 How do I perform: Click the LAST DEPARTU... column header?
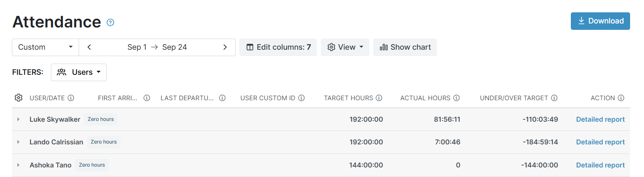pyautogui.click(x=187, y=98)
